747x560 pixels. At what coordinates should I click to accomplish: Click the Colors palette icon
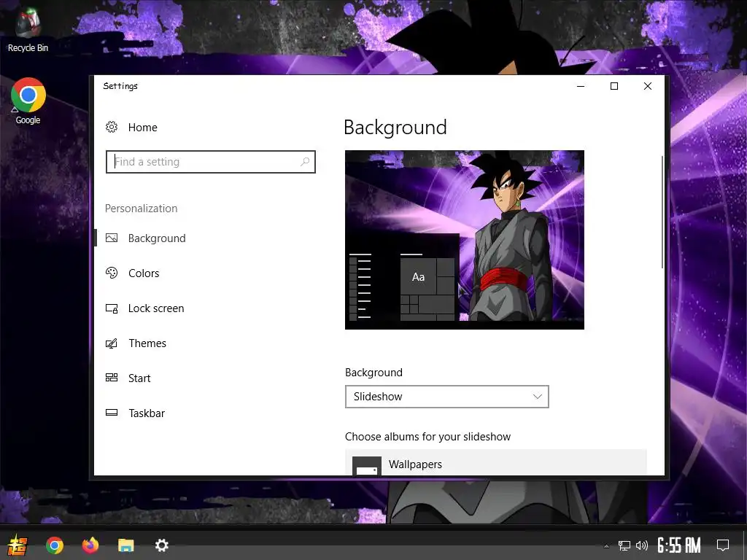pos(112,273)
